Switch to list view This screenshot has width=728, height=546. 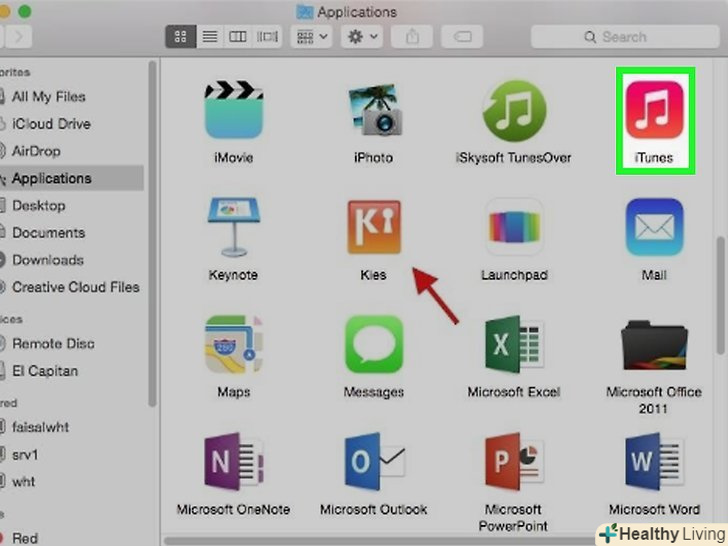tap(210, 36)
